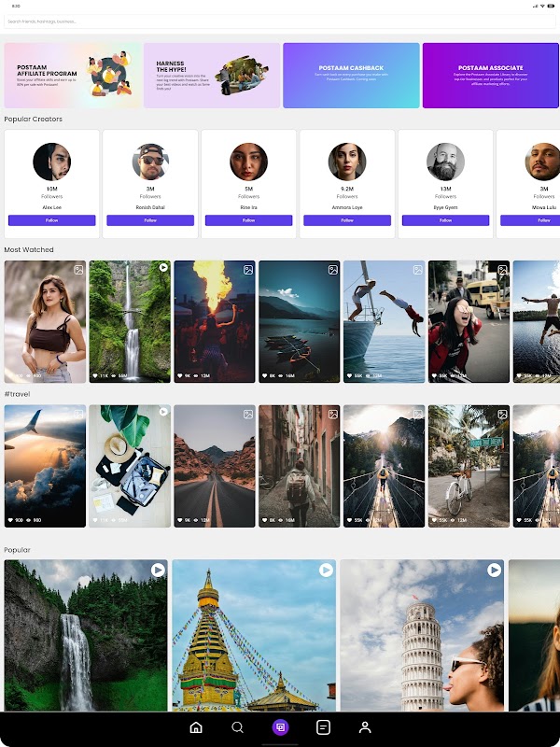This screenshot has height=747, width=560.
Task: Follow Rine Ira
Action: [x=248, y=220]
